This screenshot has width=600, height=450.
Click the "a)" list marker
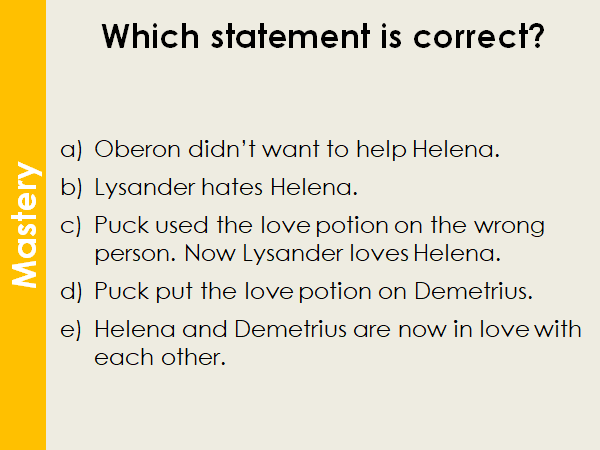[69, 150]
